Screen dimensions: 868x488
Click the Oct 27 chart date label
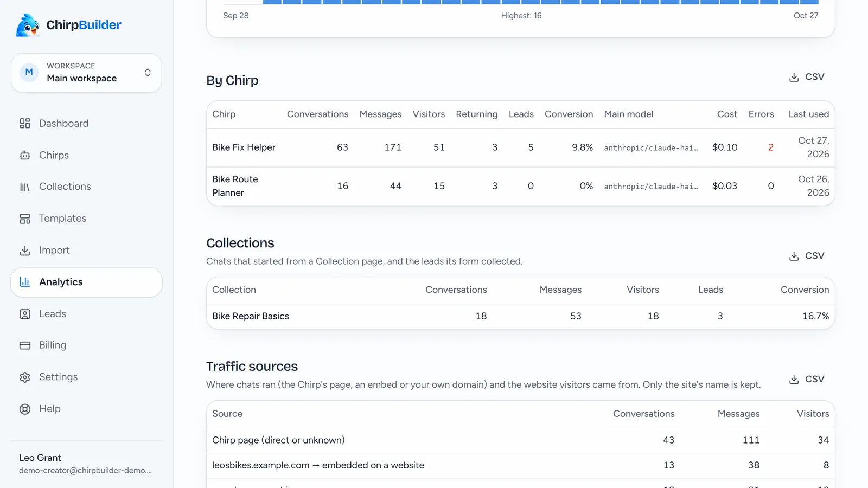pyautogui.click(x=806, y=16)
